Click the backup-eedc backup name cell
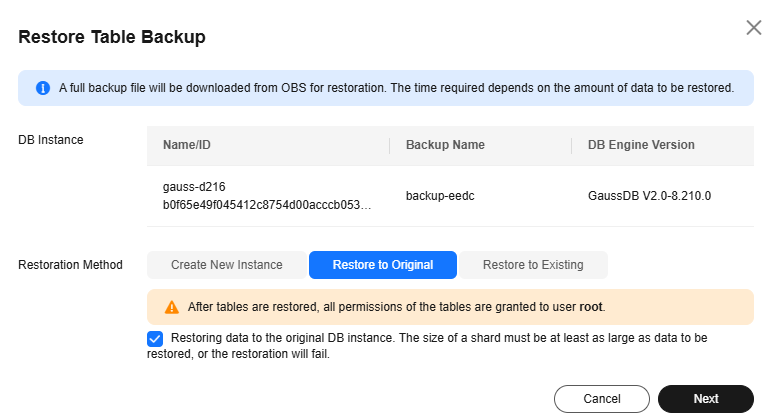Viewport: 772px width, 420px height. tap(440, 196)
